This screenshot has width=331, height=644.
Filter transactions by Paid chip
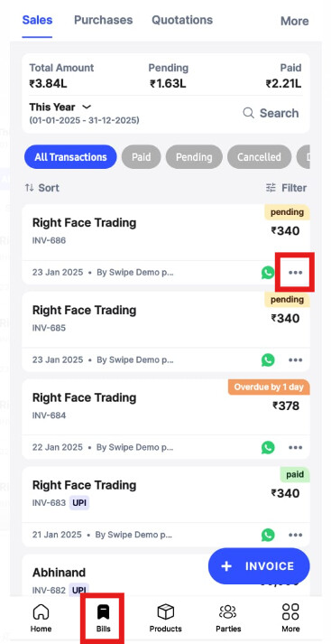tap(141, 157)
